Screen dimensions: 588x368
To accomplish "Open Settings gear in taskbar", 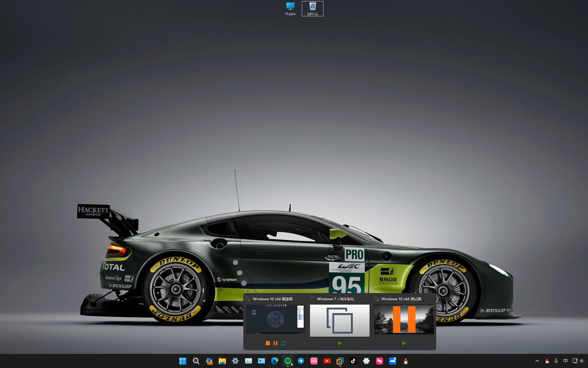I will pyautogui.click(x=235, y=361).
